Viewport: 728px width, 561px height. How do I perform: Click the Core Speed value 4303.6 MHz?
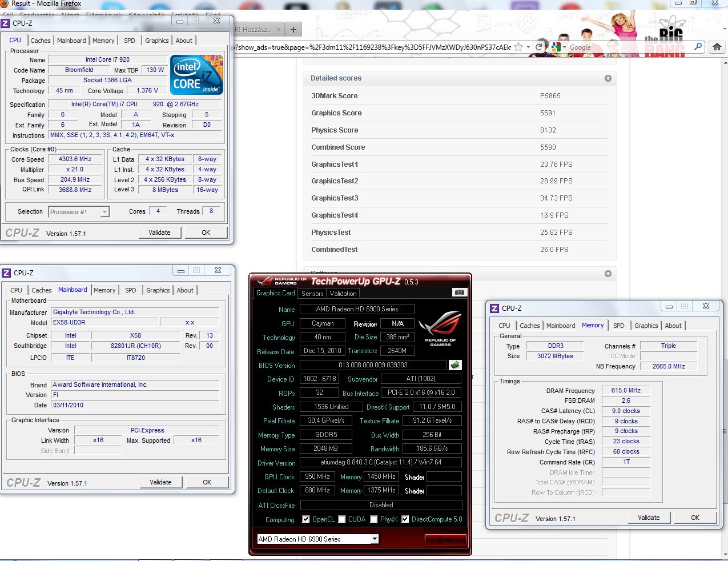75,159
